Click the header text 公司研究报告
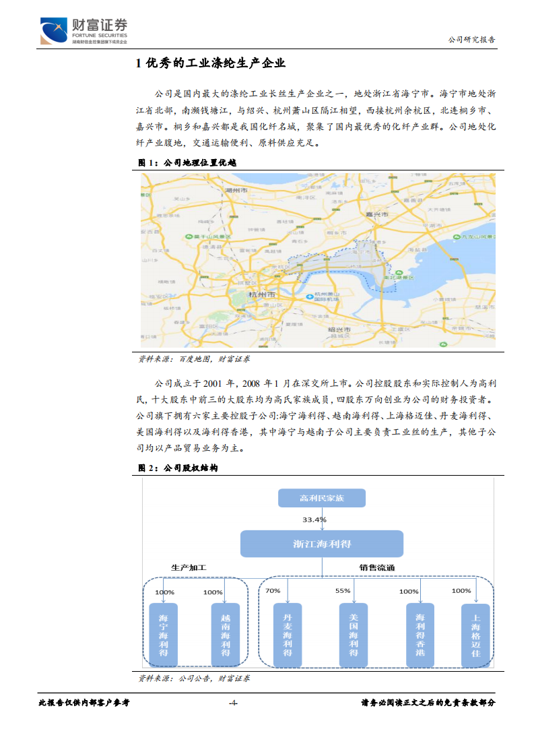Viewport: 534px width, 756px height. [x=471, y=40]
